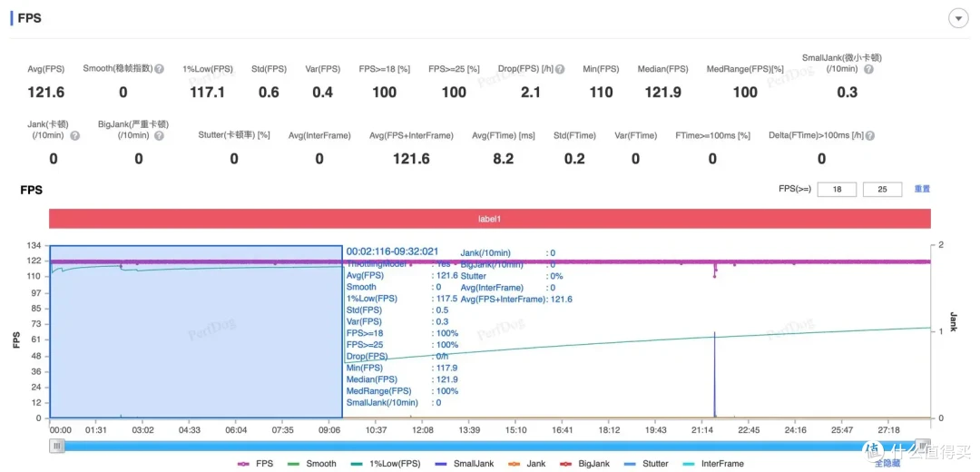
Task: Toggle the InterFrame series in the legend
Action: click(x=714, y=464)
